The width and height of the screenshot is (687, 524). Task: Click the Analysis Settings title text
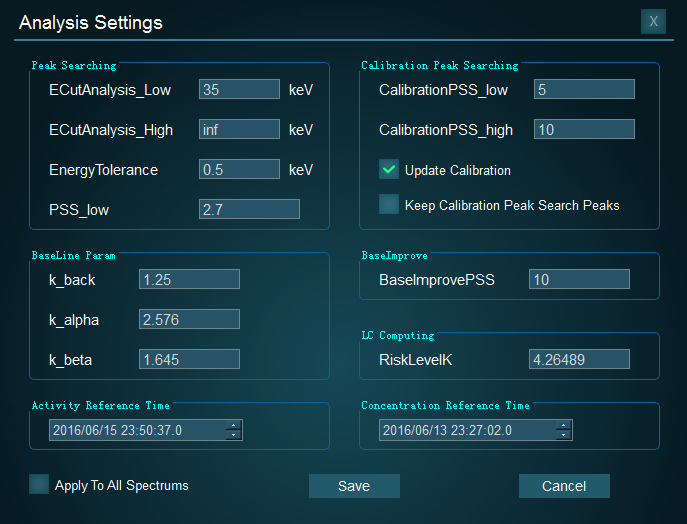pyautogui.click(x=91, y=23)
